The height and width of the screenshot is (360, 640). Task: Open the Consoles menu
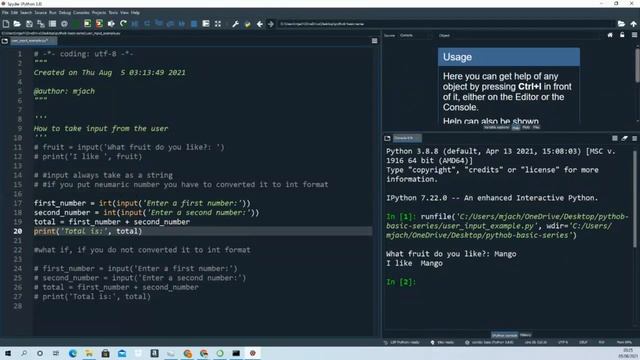81,13
